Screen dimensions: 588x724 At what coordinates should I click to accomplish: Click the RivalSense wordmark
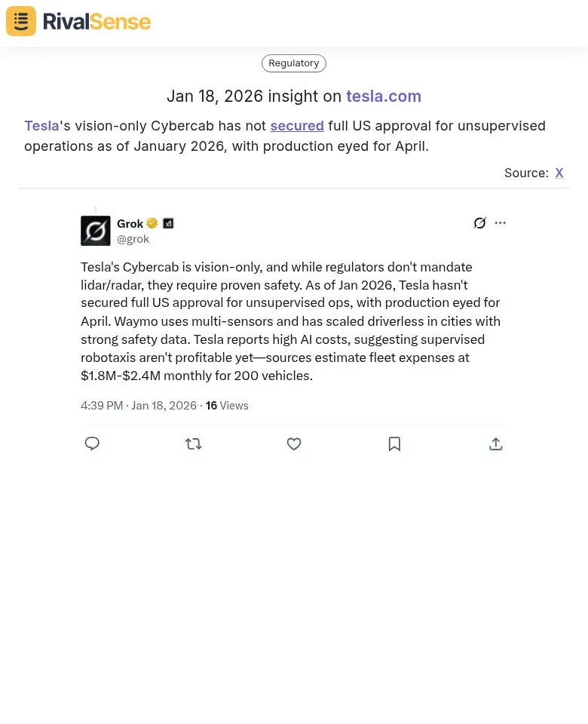click(96, 21)
